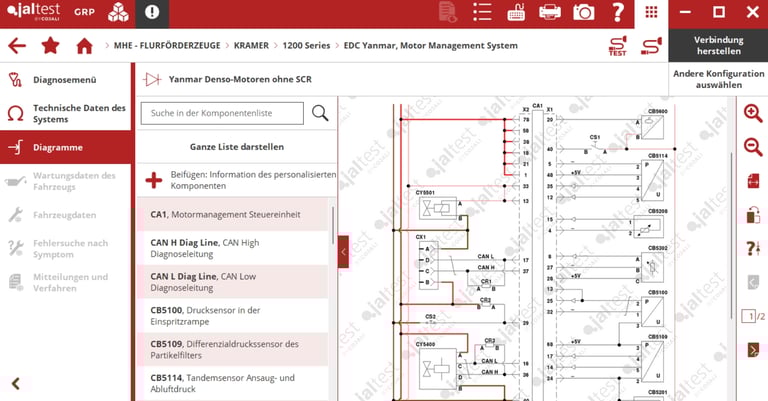The image size is (768, 401).
Task: Open the GRP module
Action: point(84,12)
